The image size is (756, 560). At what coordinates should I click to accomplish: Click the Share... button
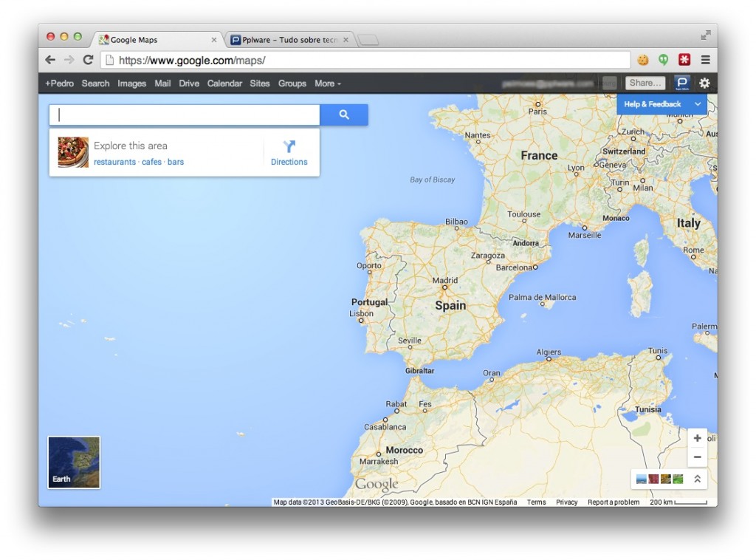[x=645, y=83]
